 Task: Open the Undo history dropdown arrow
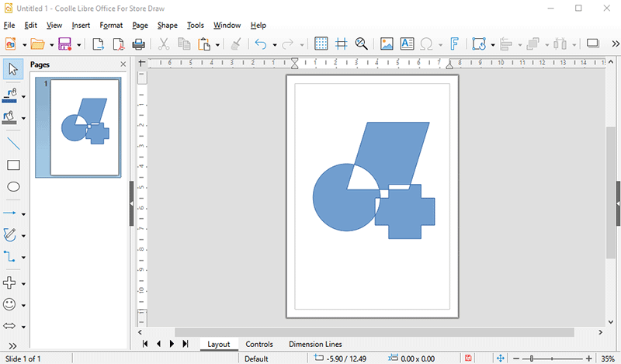(275, 45)
